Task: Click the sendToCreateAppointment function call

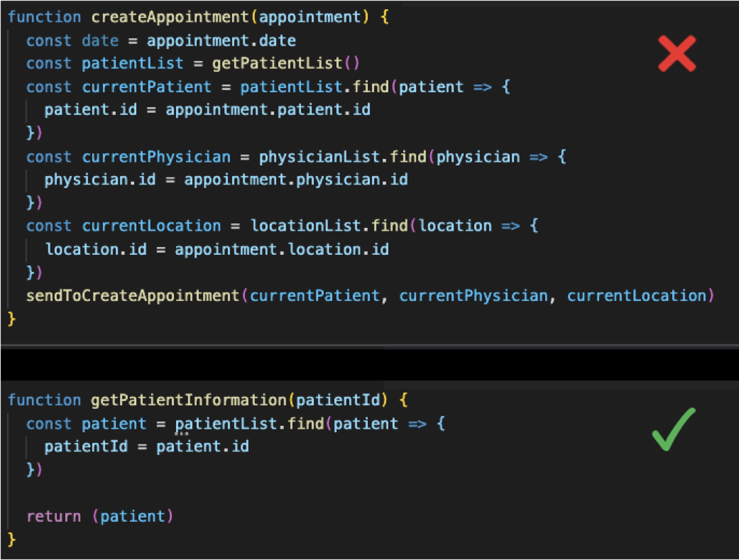Action: [x=133, y=296]
